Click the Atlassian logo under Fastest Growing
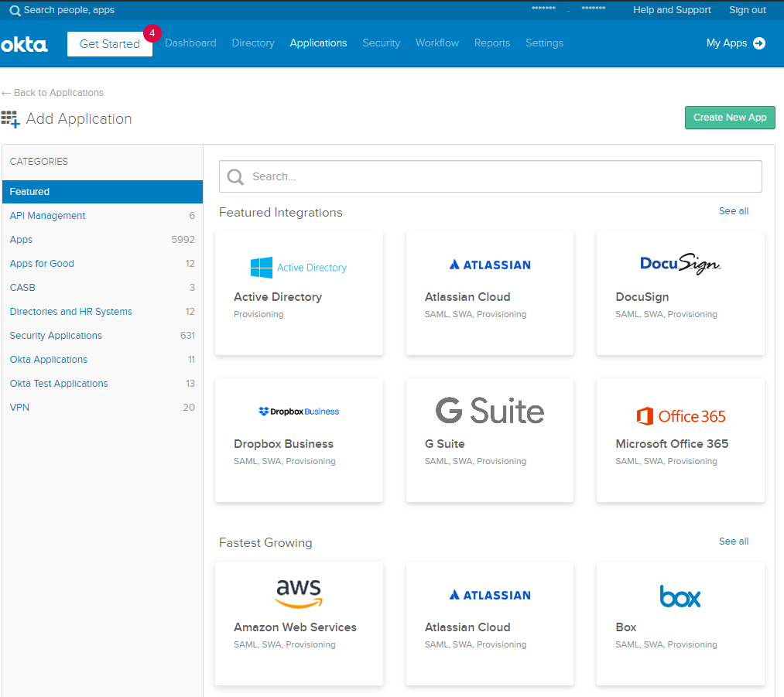 489,595
